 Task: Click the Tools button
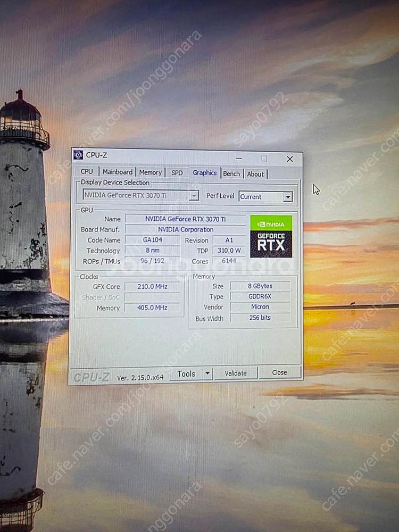(x=186, y=374)
